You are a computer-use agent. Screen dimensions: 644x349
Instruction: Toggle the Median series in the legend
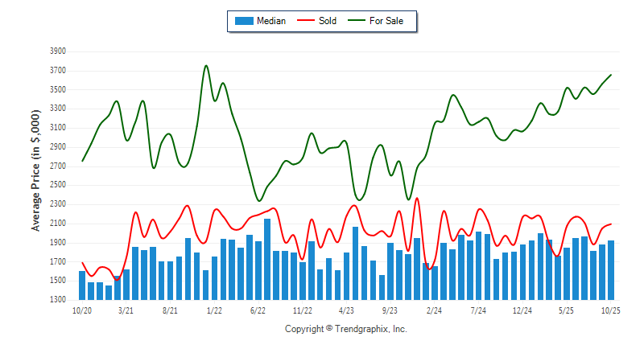click(270, 21)
